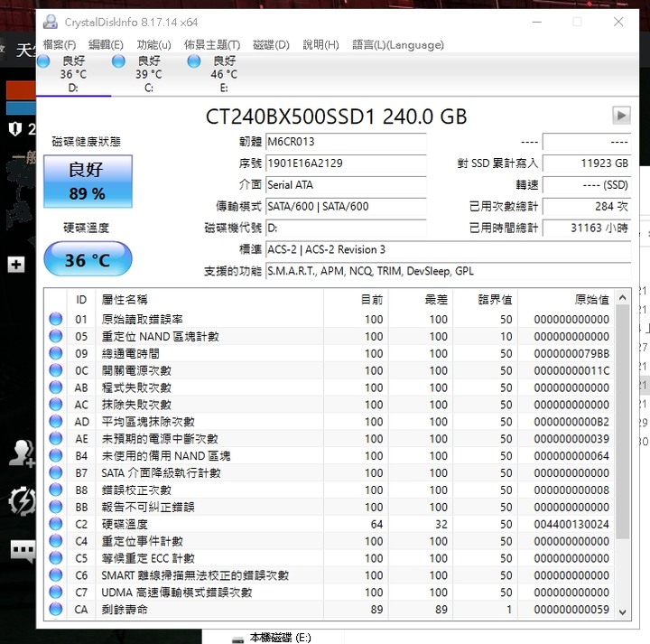Image resolution: width=650 pixels, height=644 pixels.
Task: Open the 說明(H) menu
Action: pos(320,45)
